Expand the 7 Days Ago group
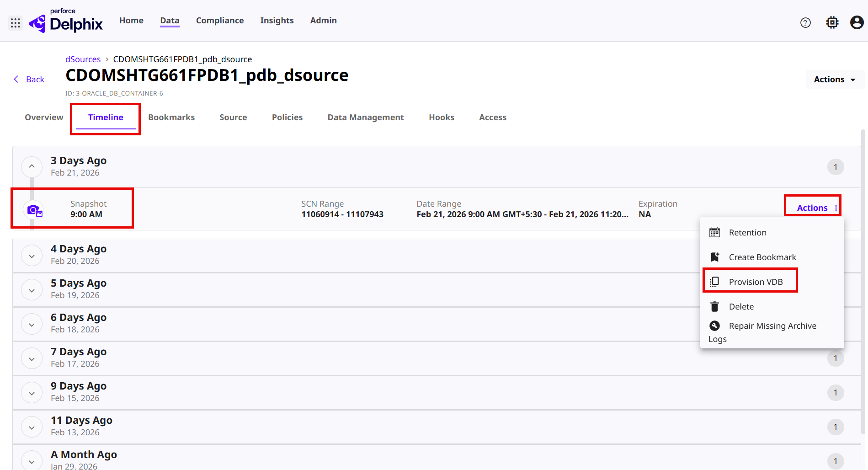This screenshot has height=470, width=868. point(32,359)
